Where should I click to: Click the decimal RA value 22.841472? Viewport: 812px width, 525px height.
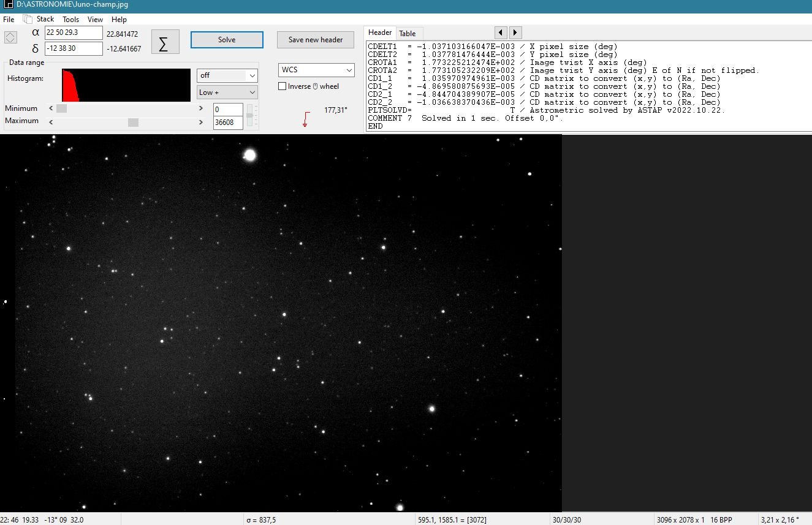[122, 34]
